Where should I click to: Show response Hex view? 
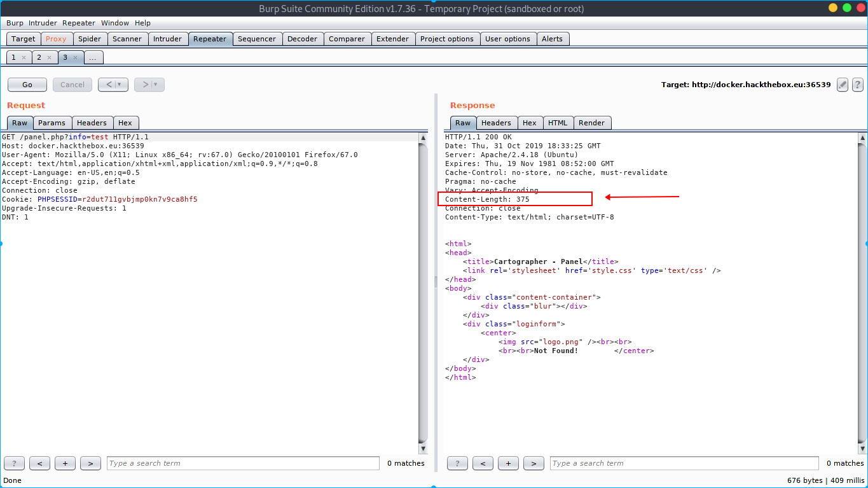(x=530, y=123)
